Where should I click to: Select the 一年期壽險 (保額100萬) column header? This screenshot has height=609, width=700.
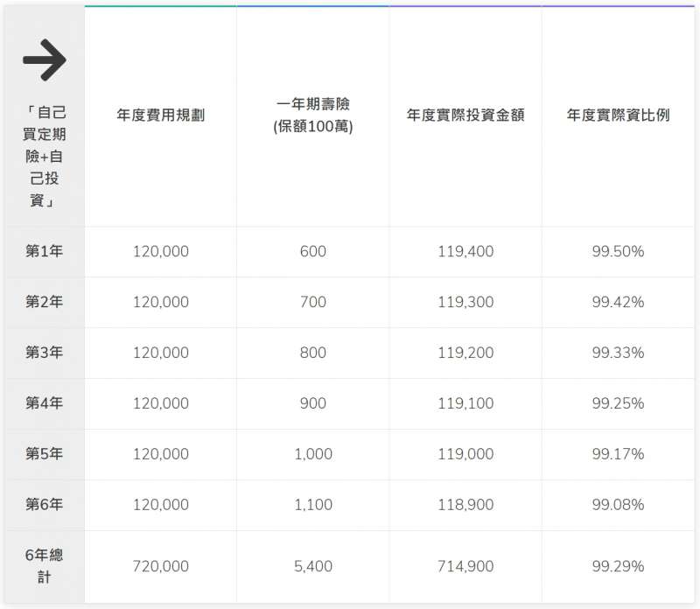pyautogui.click(x=313, y=115)
